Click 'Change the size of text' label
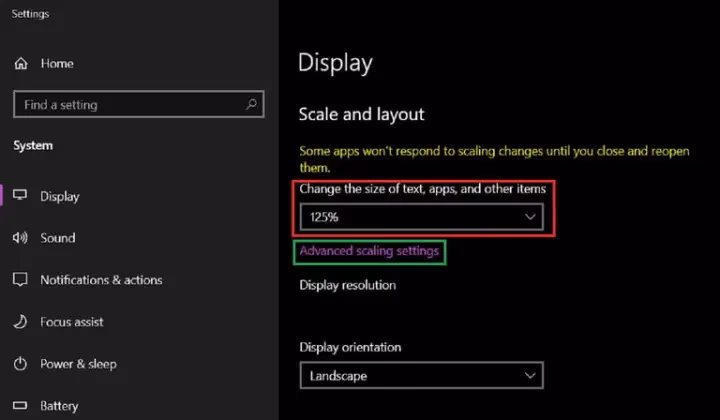 click(x=422, y=189)
